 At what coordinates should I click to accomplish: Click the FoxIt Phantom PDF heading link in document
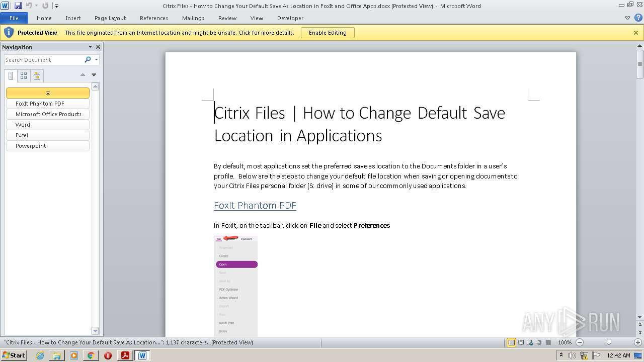255,206
